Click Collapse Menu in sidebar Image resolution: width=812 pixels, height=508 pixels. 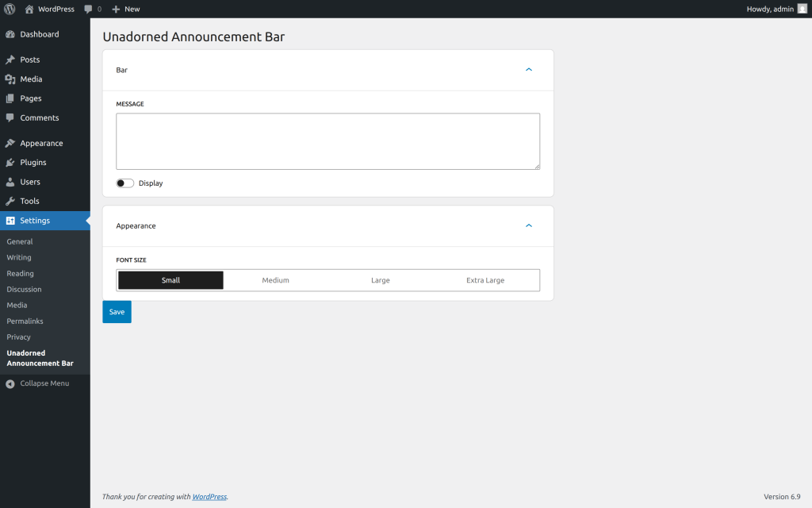coord(44,383)
